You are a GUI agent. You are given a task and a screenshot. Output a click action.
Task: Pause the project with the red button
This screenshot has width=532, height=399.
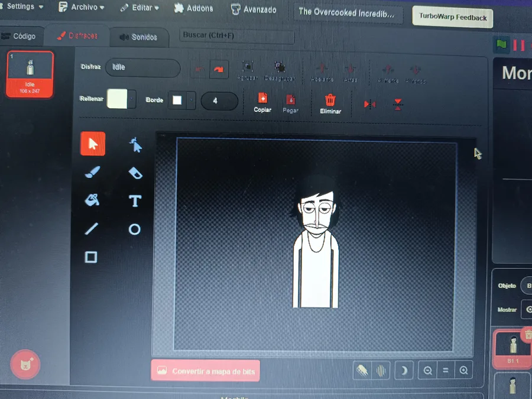pyautogui.click(x=519, y=45)
